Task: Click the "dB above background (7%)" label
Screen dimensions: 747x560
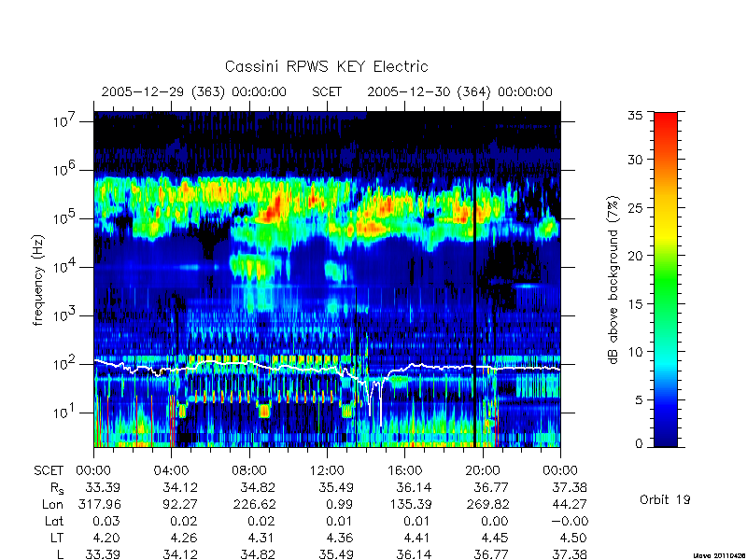Action: click(x=613, y=280)
